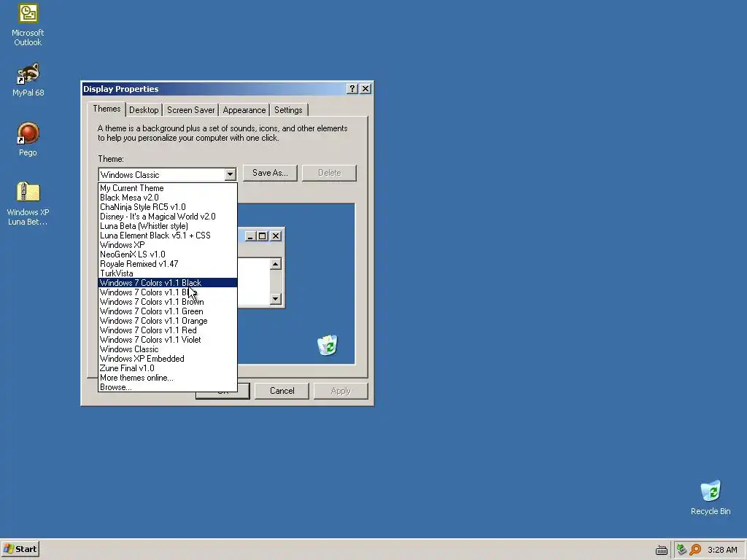Select Black Mesa v2.0 theme
747x560 pixels.
click(168, 198)
